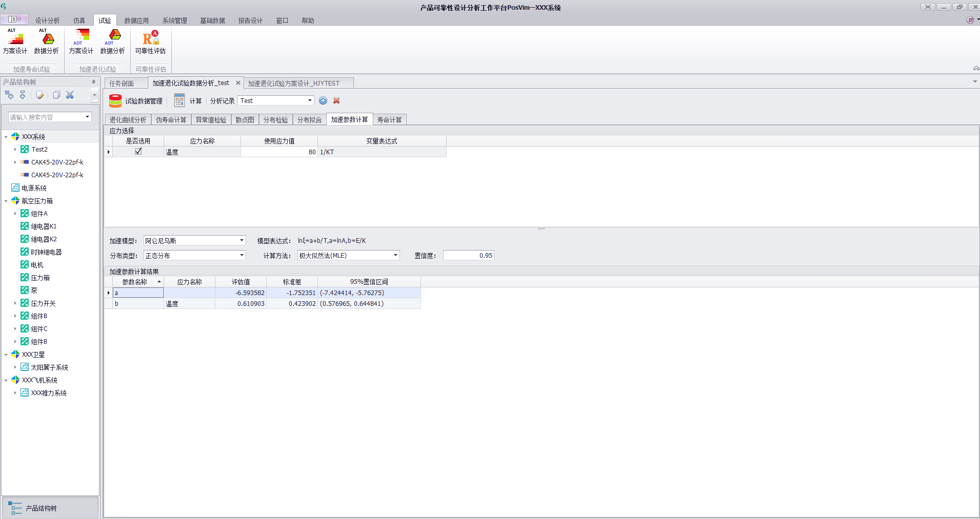Click the 计算 calculator icon

click(x=179, y=101)
